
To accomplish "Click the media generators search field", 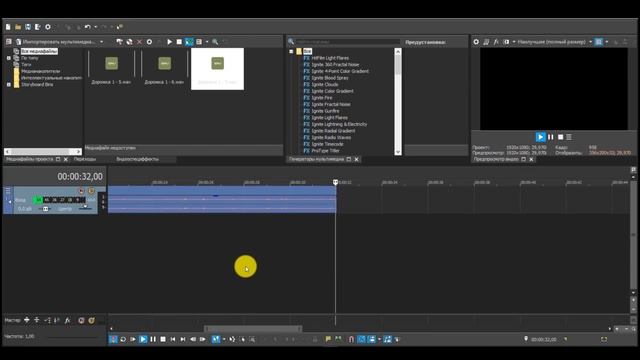I will [x=348, y=42].
